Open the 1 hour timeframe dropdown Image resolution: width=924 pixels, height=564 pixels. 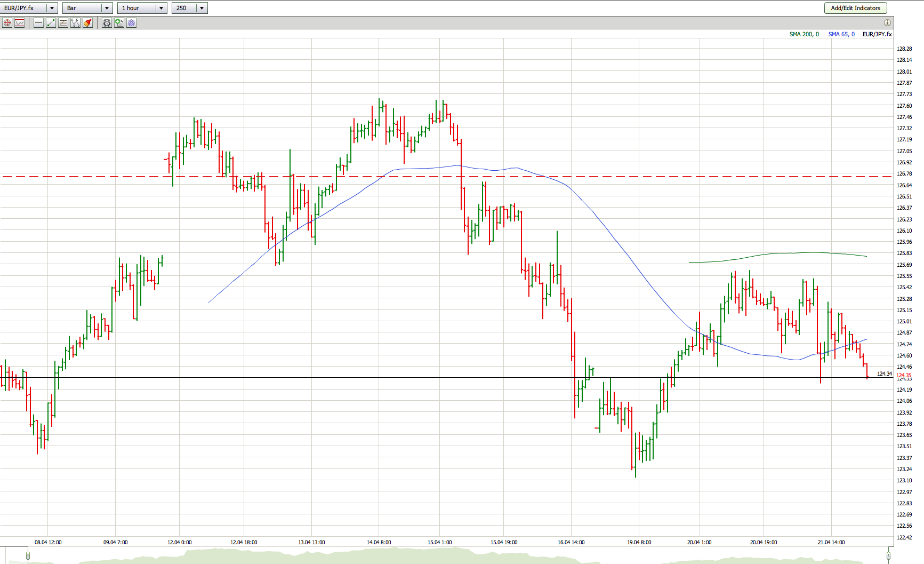(161, 8)
